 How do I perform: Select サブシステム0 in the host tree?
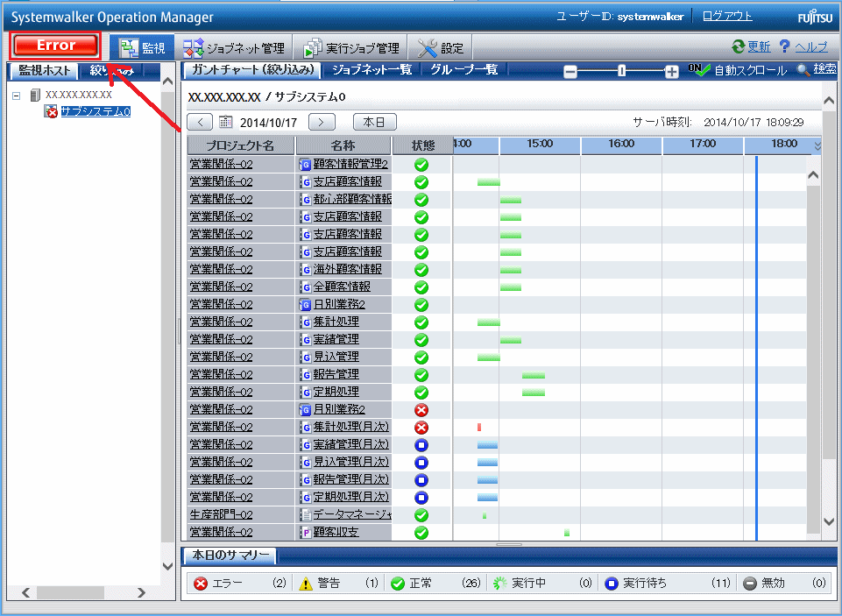pyautogui.click(x=96, y=111)
